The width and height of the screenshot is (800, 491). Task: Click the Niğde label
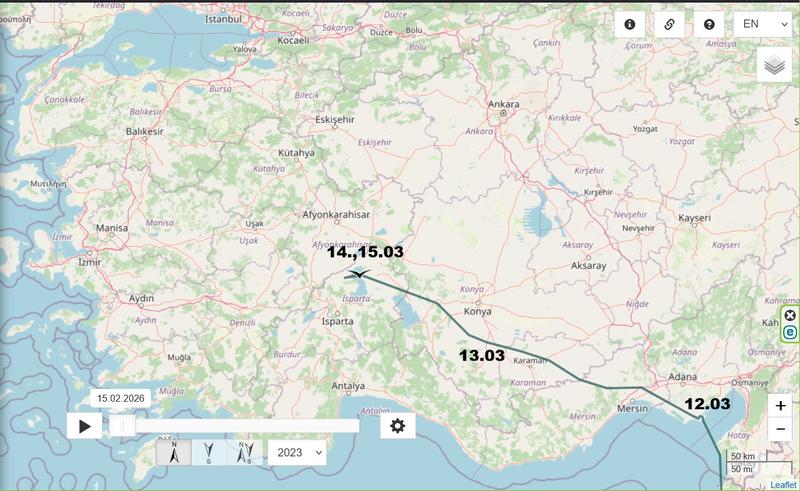coord(637,304)
